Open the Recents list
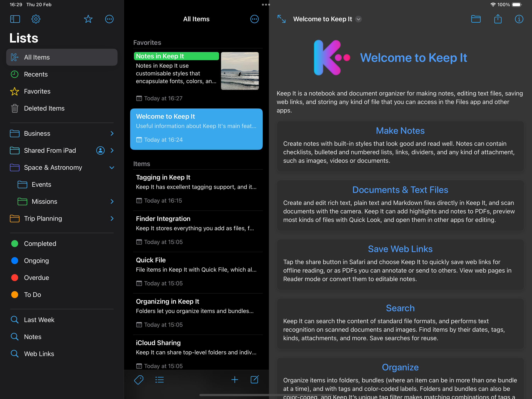The height and width of the screenshot is (399, 532). pos(62,74)
